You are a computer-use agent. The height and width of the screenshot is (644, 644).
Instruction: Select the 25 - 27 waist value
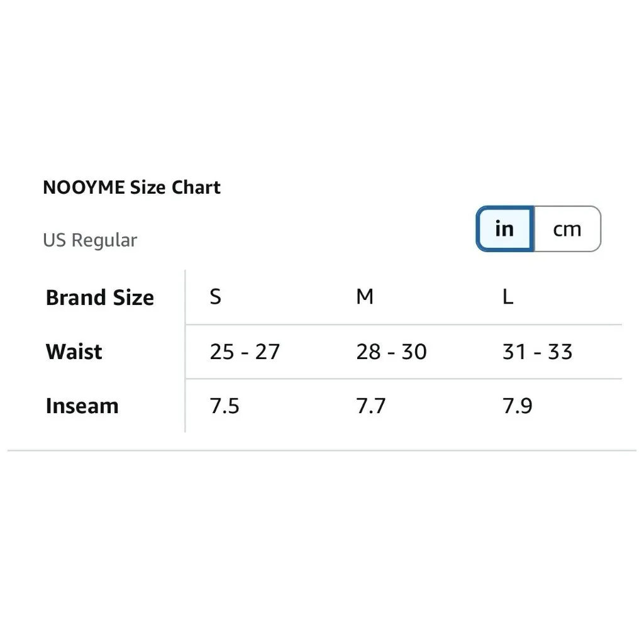(x=245, y=352)
